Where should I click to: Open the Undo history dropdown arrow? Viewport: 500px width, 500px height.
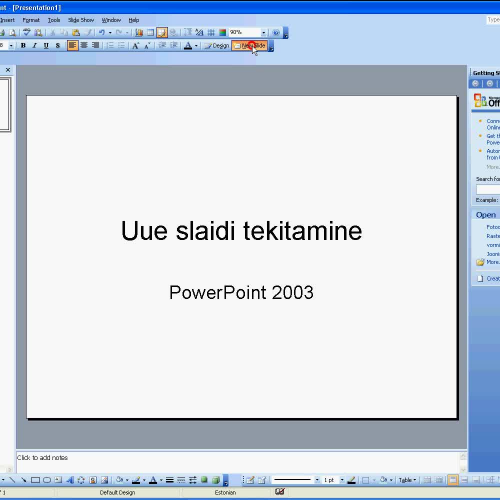coord(110,32)
